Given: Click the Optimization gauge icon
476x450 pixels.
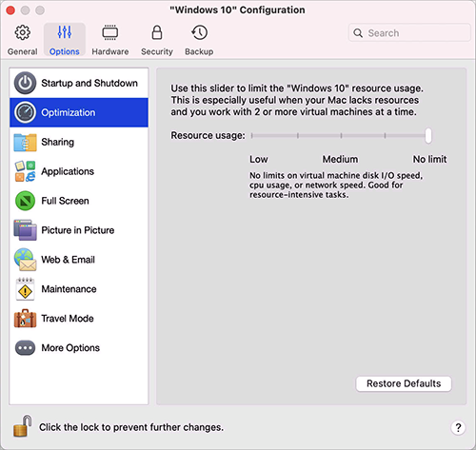Looking at the screenshot, I should (x=25, y=112).
